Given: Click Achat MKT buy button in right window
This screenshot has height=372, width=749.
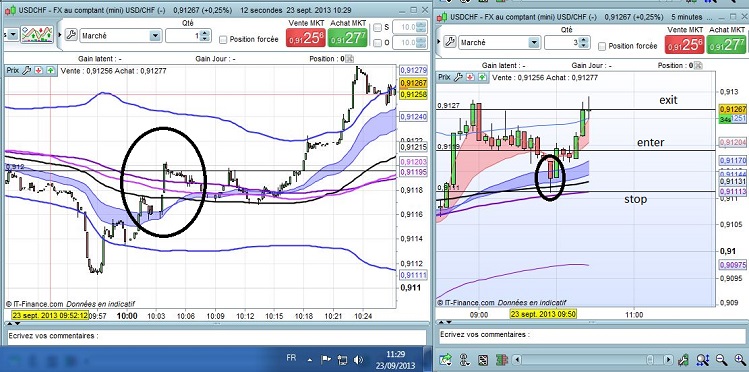Looking at the screenshot, I should coord(728,44).
